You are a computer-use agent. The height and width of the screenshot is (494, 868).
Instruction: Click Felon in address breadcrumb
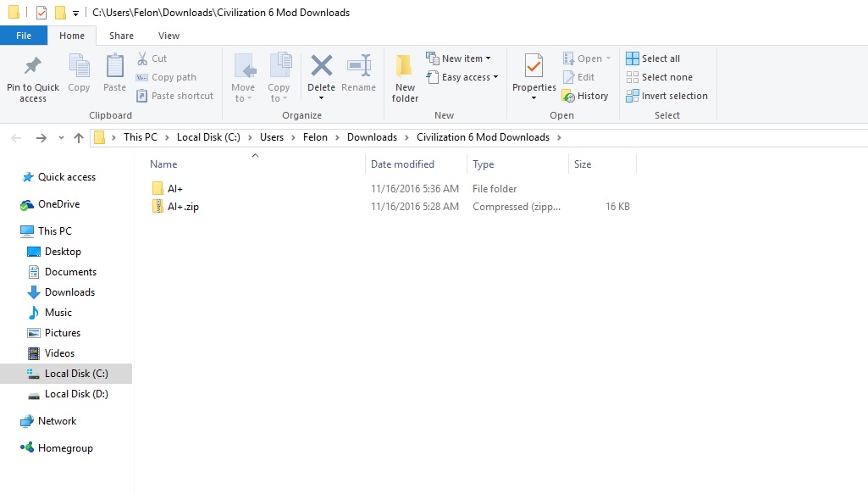click(315, 136)
